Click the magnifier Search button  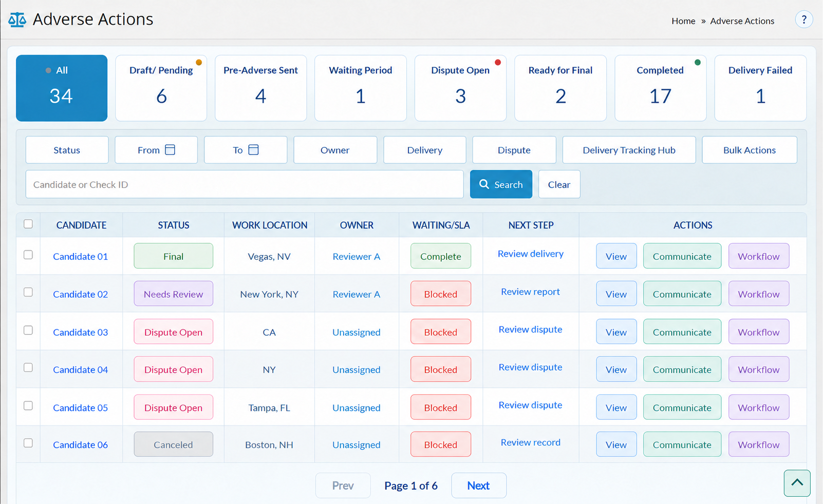coord(501,184)
